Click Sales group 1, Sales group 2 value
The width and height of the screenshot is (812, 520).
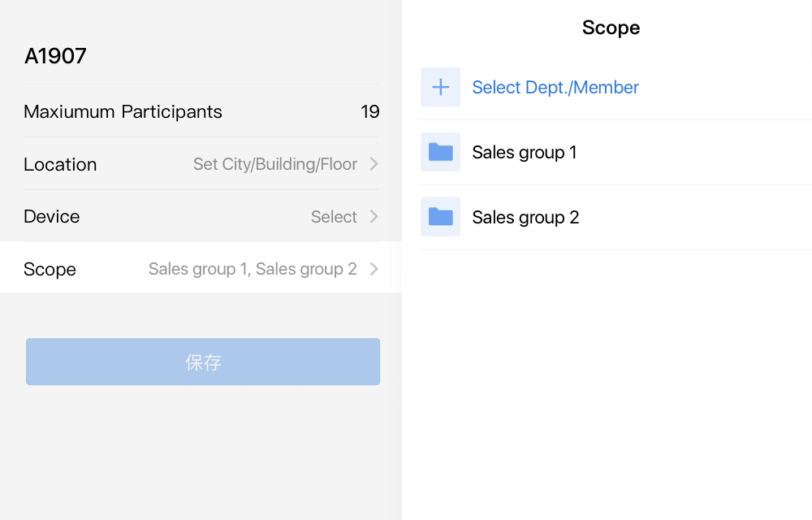[x=253, y=269]
